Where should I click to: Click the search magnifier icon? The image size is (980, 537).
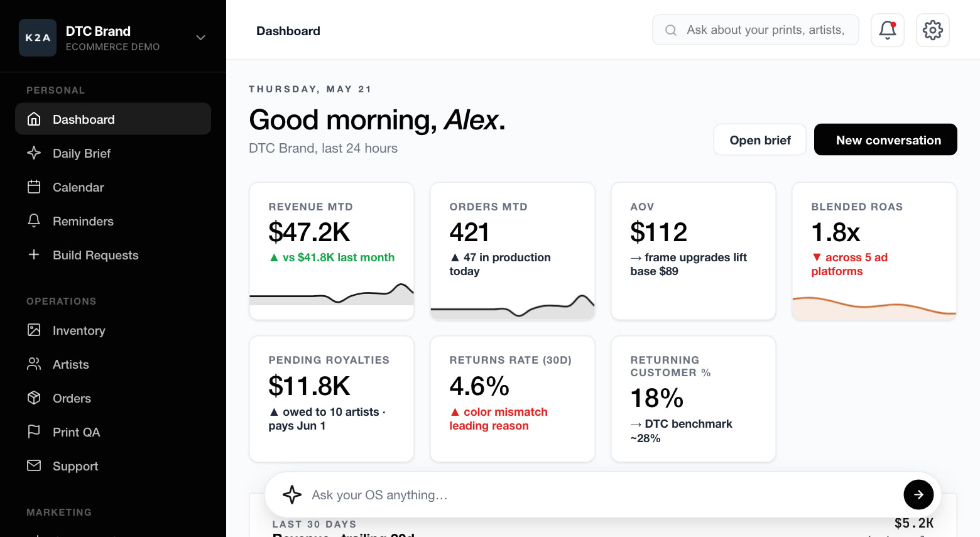coord(671,30)
